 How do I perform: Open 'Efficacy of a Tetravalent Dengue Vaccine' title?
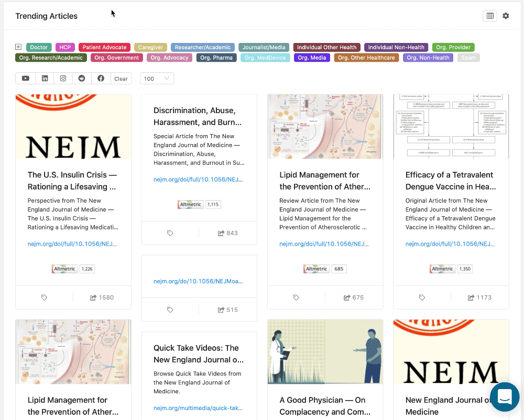coord(451,181)
